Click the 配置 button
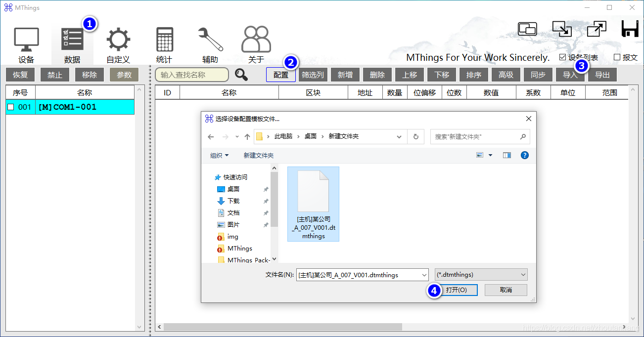Viewport: 644px width, 337px height. (281, 75)
